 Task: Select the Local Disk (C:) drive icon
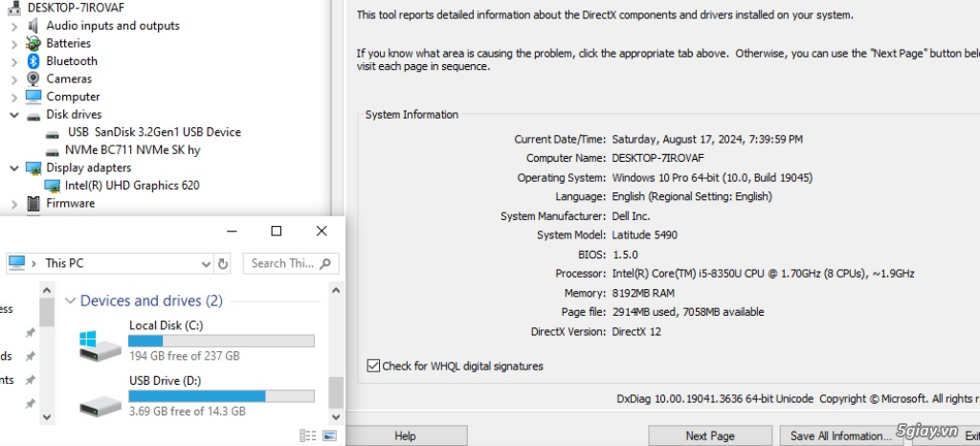coord(100,346)
